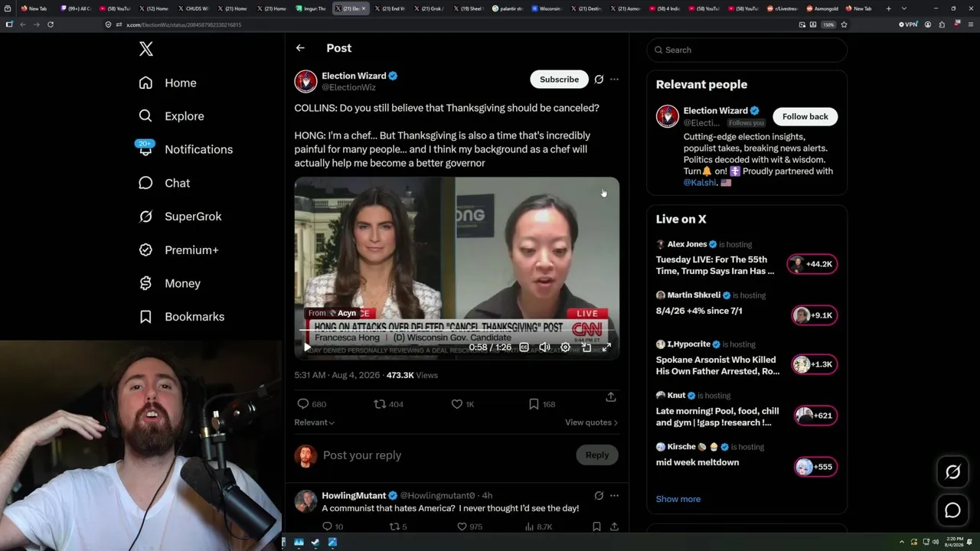Bookmark HowlingMutant's reply
This screenshot has width=980, height=551.
point(596,527)
